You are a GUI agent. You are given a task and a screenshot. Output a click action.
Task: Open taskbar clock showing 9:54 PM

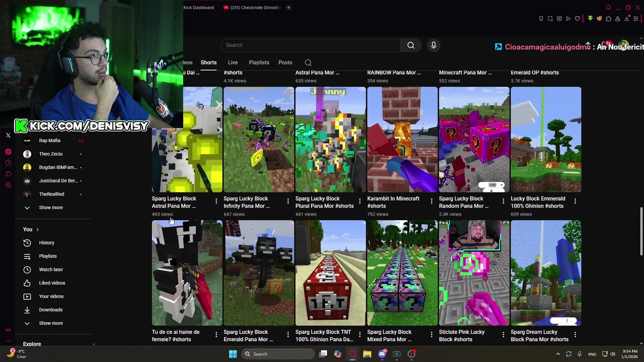(629, 354)
